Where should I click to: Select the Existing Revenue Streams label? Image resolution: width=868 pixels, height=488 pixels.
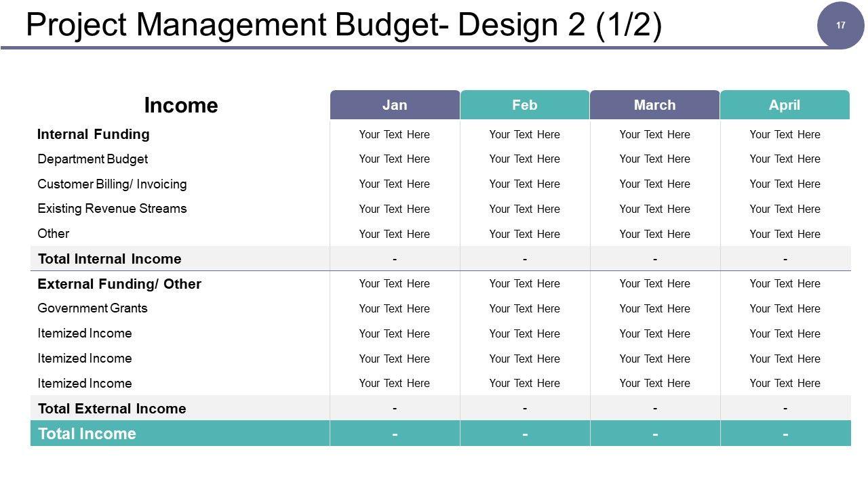click(x=112, y=209)
